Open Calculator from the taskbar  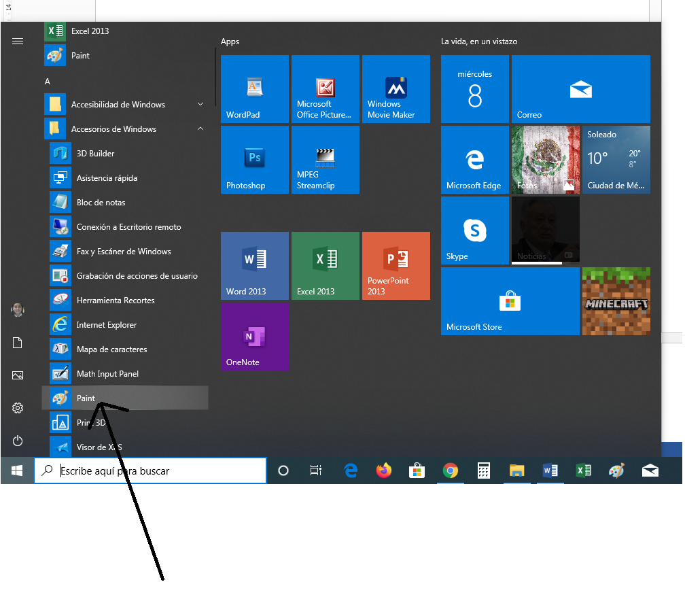tap(484, 471)
